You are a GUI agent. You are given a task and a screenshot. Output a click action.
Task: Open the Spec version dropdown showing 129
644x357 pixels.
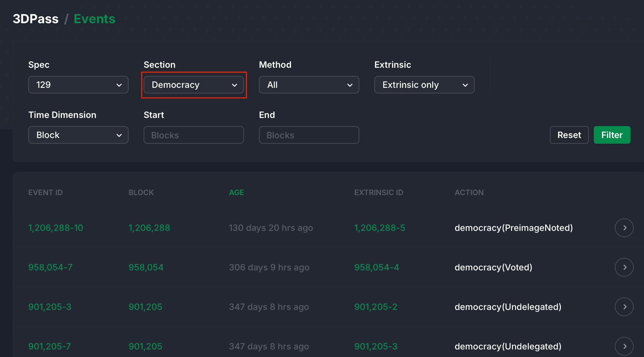pyautogui.click(x=78, y=85)
